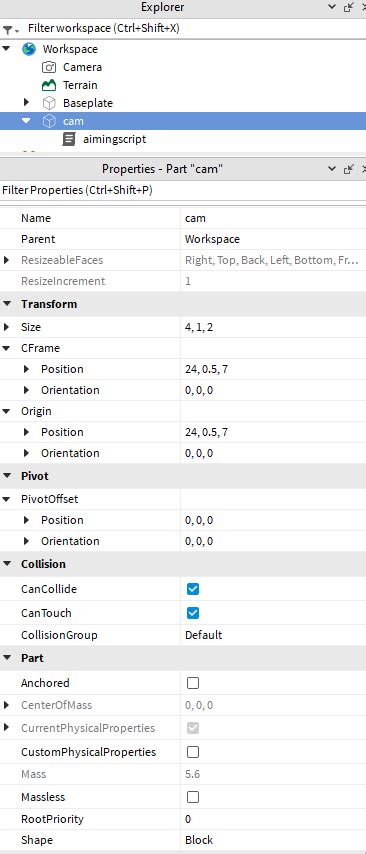Screen dimensions: 366x854
Task: Undock the Explorer panel with pop-out icon
Action: click(x=349, y=7)
